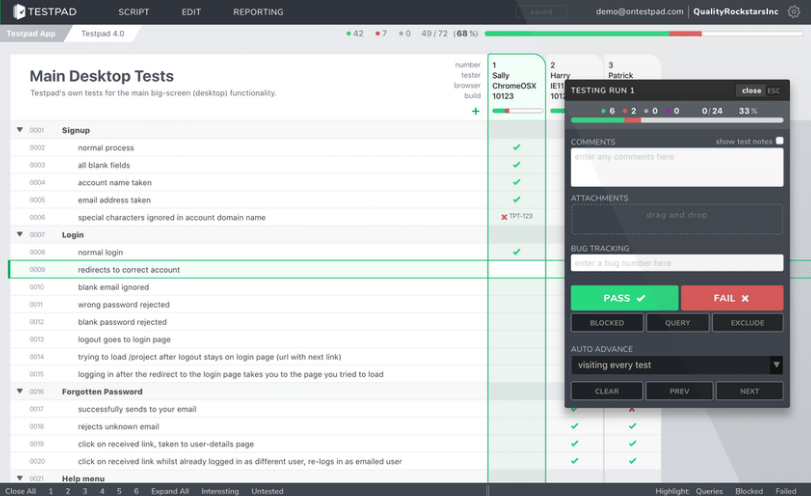The image size is (811, 496).
Task: Highlight Queries in bottom bar
Action: [709, 491]
